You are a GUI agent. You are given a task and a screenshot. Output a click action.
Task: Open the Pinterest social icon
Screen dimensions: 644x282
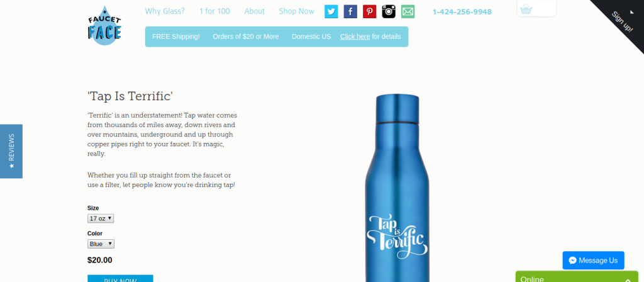coord(370,11)
